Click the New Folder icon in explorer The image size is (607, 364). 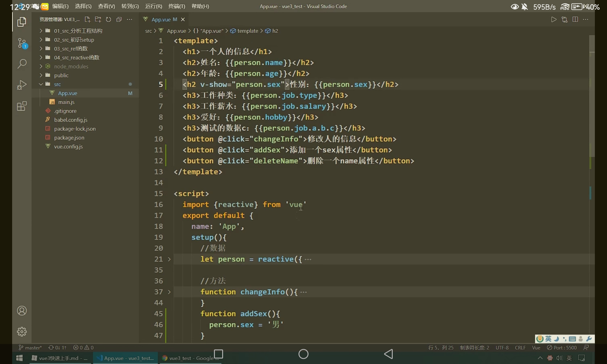(x=98, y=19)
